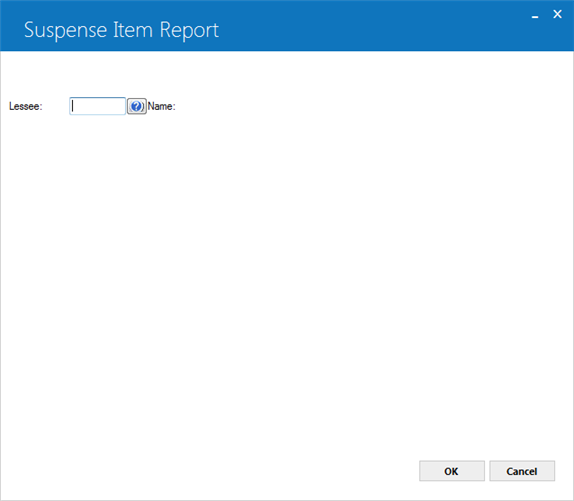This screenshot has height=501, width=574.
Task: Browse lessees using the lookup icon
Action: [x=137, y=106]
